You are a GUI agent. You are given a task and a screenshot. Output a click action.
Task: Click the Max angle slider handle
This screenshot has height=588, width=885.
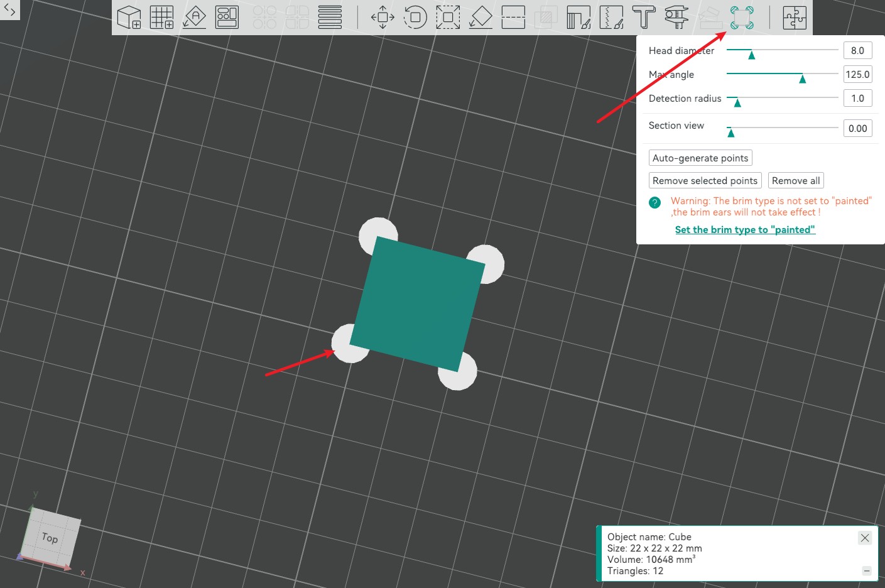click(x=802, y=79)
